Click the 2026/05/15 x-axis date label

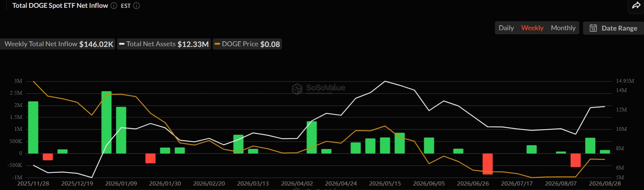[x=385, y=184]
